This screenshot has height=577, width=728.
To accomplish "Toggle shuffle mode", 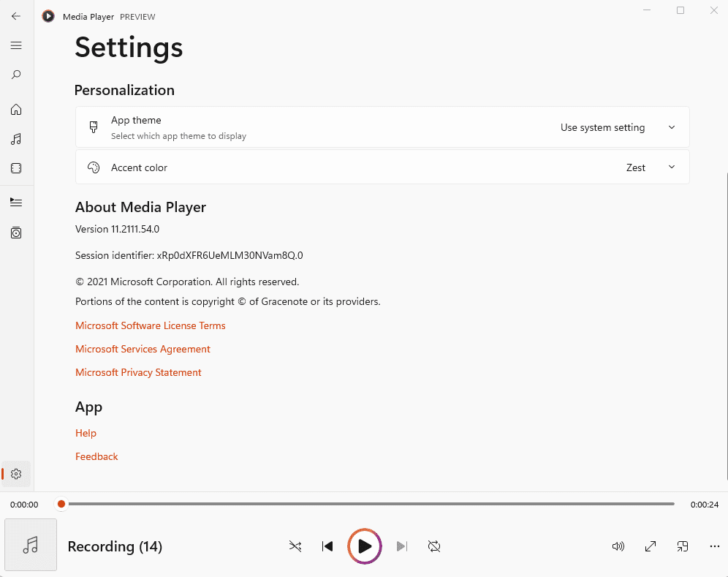I will 295,546.
